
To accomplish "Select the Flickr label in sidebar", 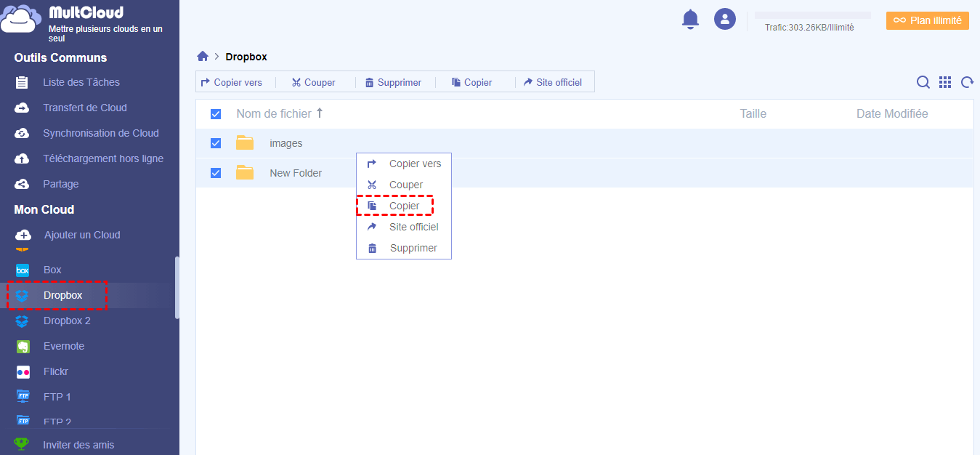I will 57,371.
